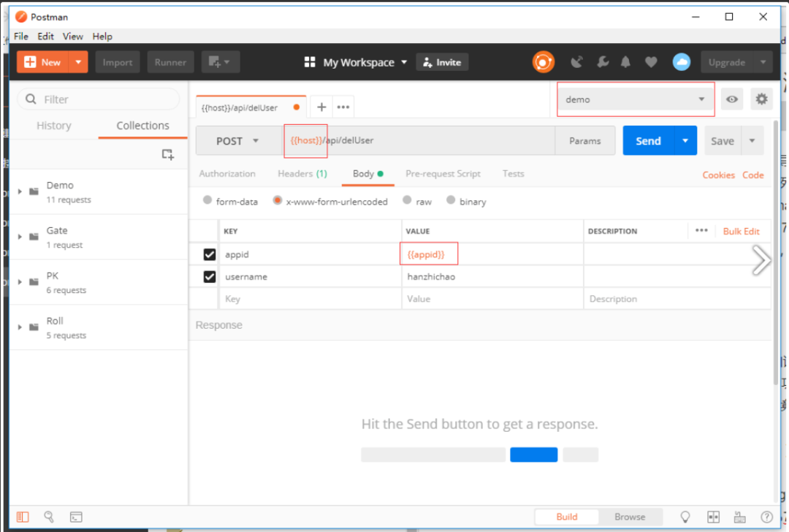789x532 pixels.
Task: Click the new window icon in toolbar
Action: 220,62
